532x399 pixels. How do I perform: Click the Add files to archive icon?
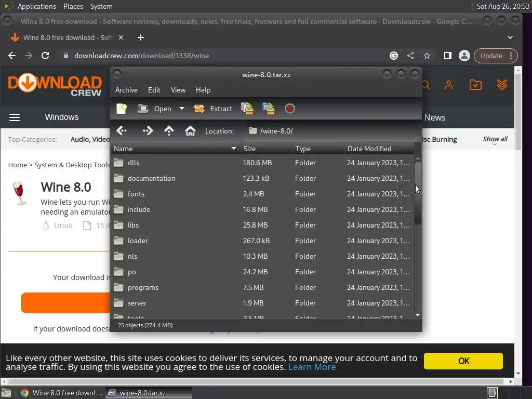click(x=247, y=109)
